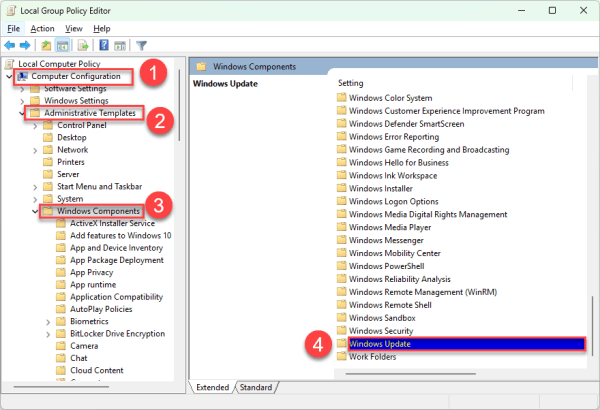600x410 pixels.
Task: Select the Extended tab
Action: coord(212,387)
